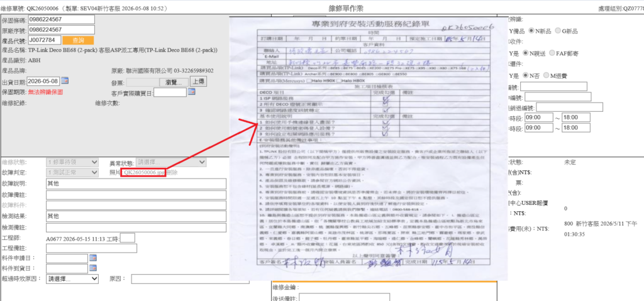Click the 工時 input box

[x=127, y=238]
